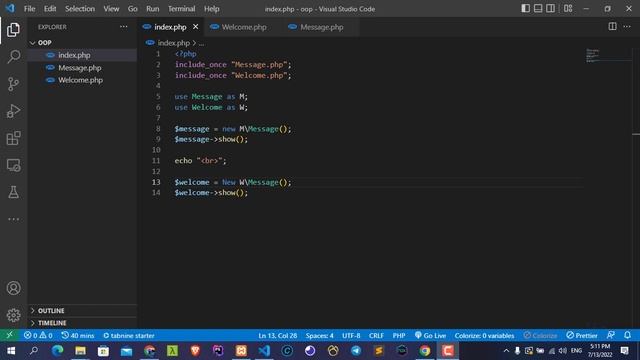The height and width of the screenshot is (360, 640).
Task: Open tabnine starter status entry
Action: click(129, 336)
